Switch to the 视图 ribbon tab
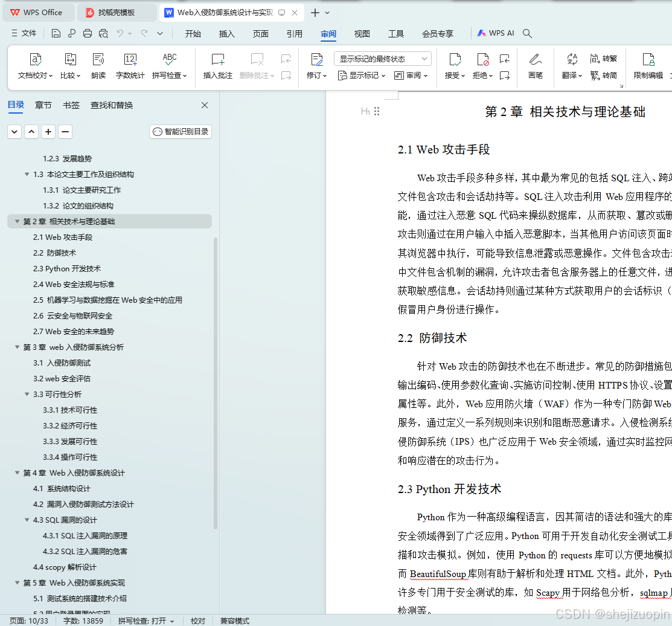Viewport: 672px width, 626px height. pos(362,33)
